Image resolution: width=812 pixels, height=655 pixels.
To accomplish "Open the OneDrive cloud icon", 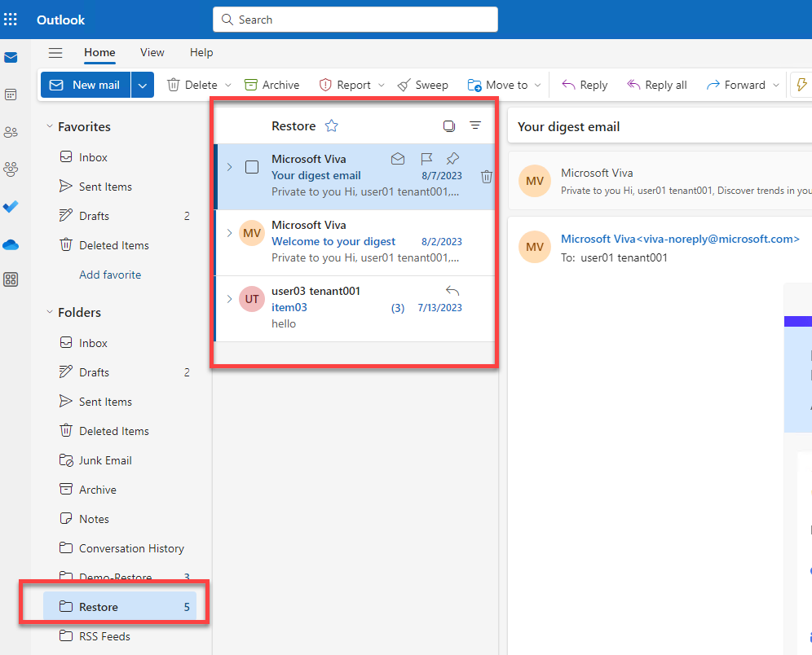I will [11, 244].
